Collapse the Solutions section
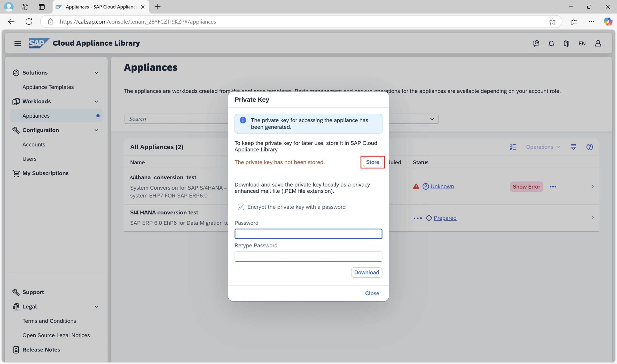 [96, 73]
